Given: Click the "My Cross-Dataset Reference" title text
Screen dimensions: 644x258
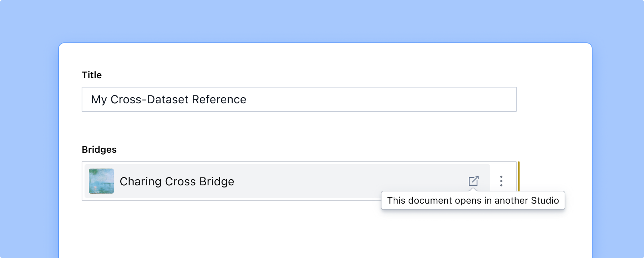Looking at the screenshot, I should 169,99.
